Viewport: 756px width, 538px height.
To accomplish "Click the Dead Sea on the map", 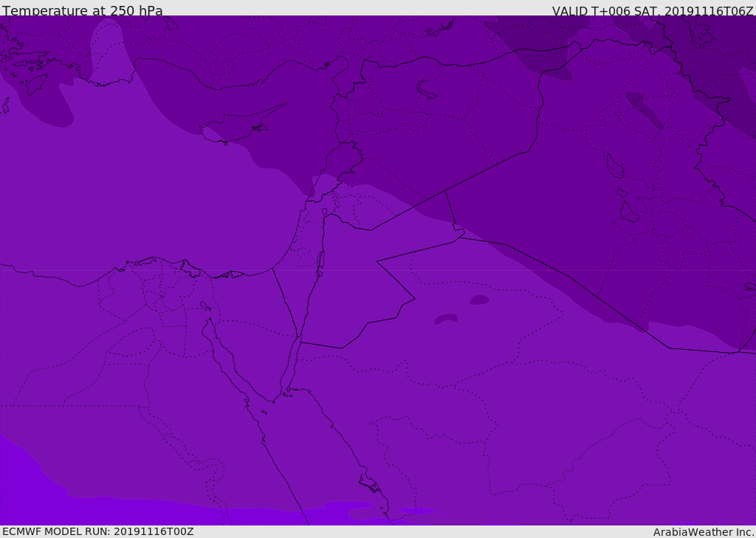I will pyautogui.click(x=320, y=261).
